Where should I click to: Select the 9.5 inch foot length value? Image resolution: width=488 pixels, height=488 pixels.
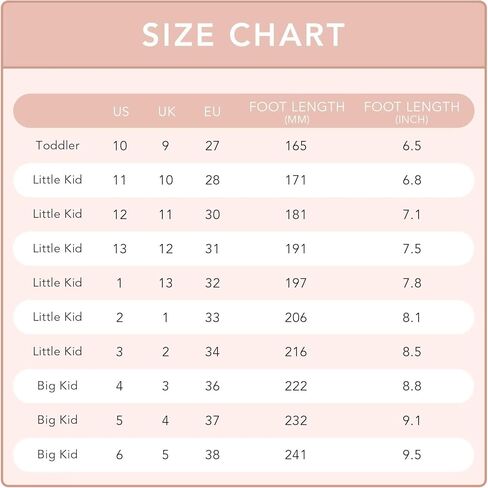click(x=412, y=455)
